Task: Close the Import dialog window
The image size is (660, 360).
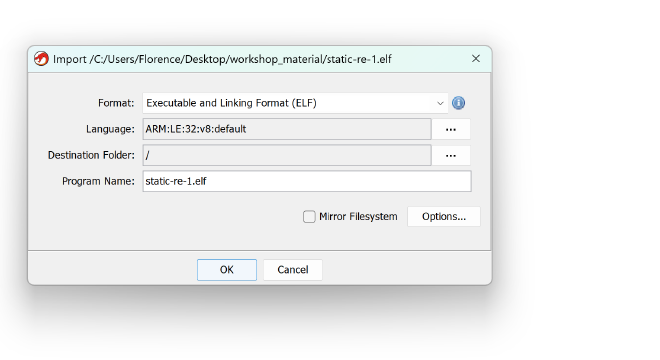Action: tap(476, 59)
